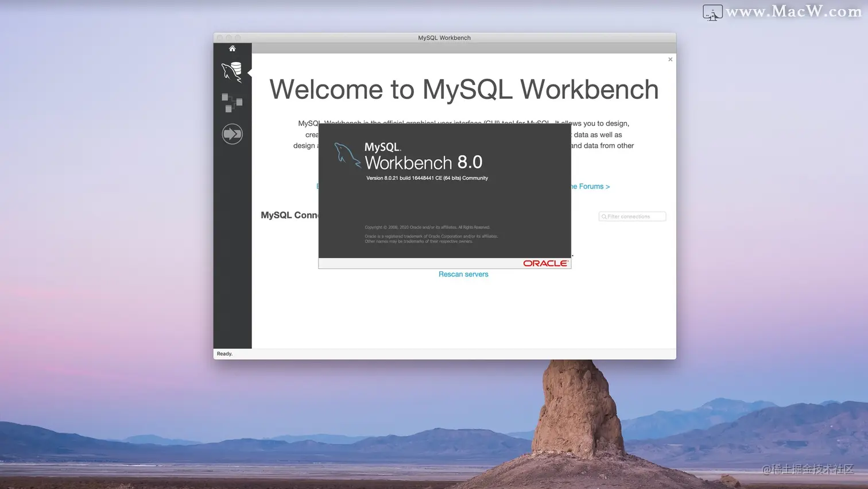The width and height of the screenshot is (868, 489).
Task: Click the Ready status bar text
Action: pos(224,354)
